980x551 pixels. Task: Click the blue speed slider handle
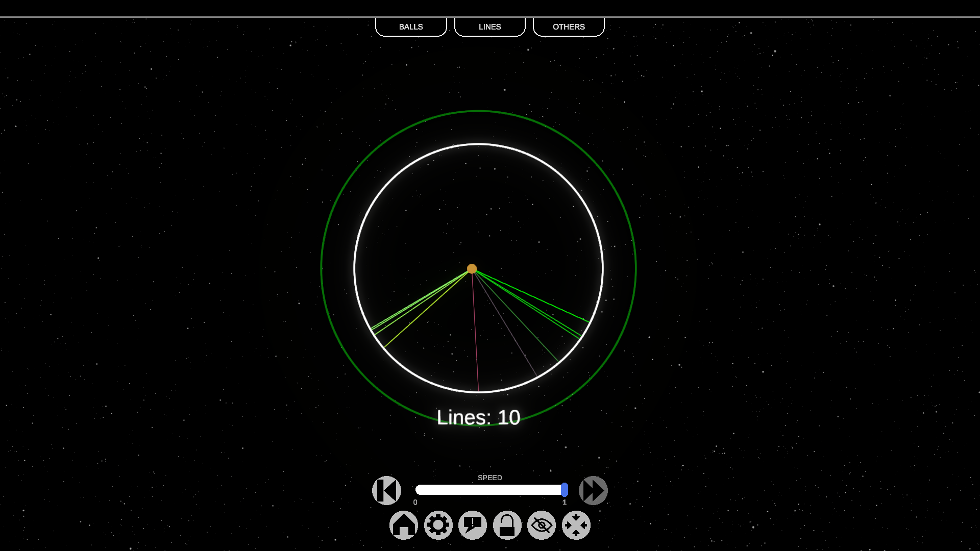[564, 490]
